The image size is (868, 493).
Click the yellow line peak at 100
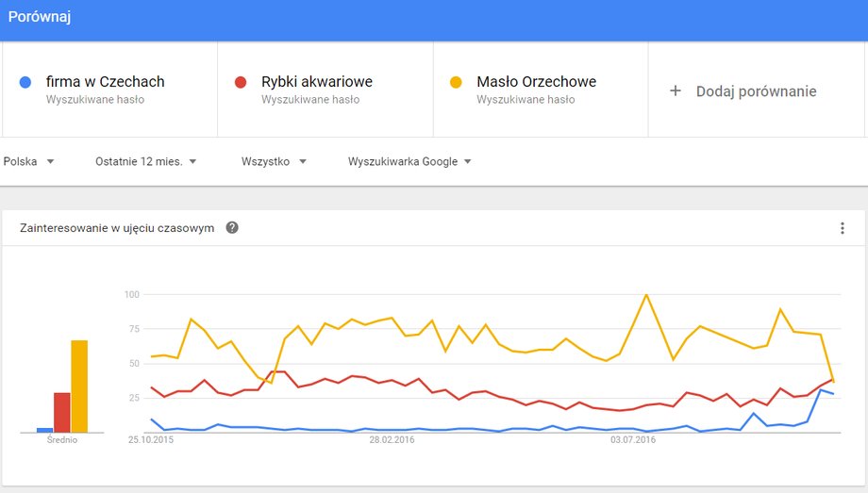click(x=646, y=295)
